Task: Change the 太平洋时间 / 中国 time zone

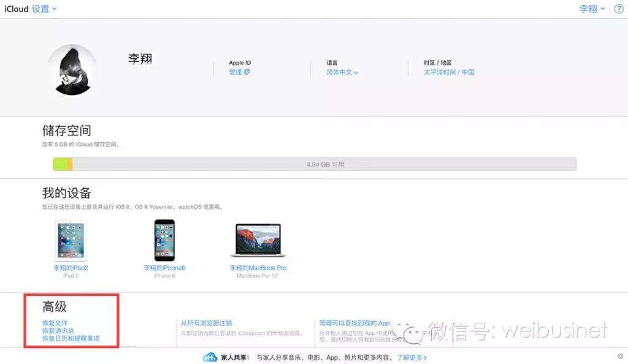Action: tap(449, 72)
